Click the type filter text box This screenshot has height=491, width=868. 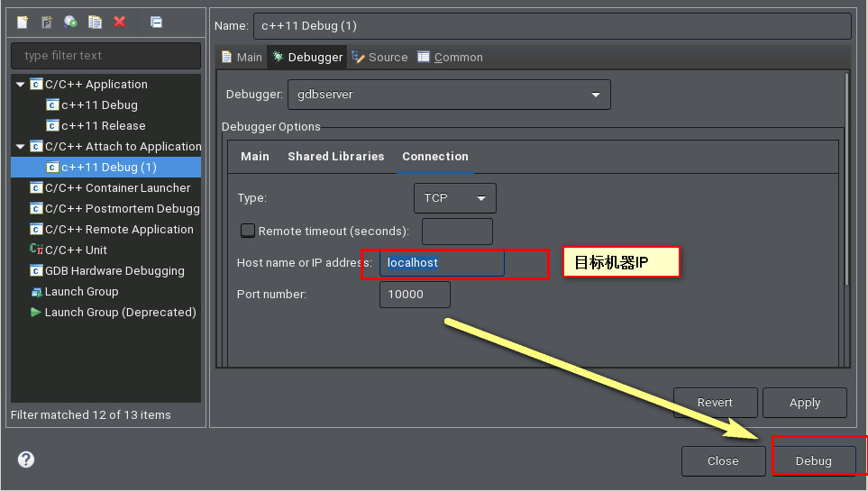click(x=105, y=56)
